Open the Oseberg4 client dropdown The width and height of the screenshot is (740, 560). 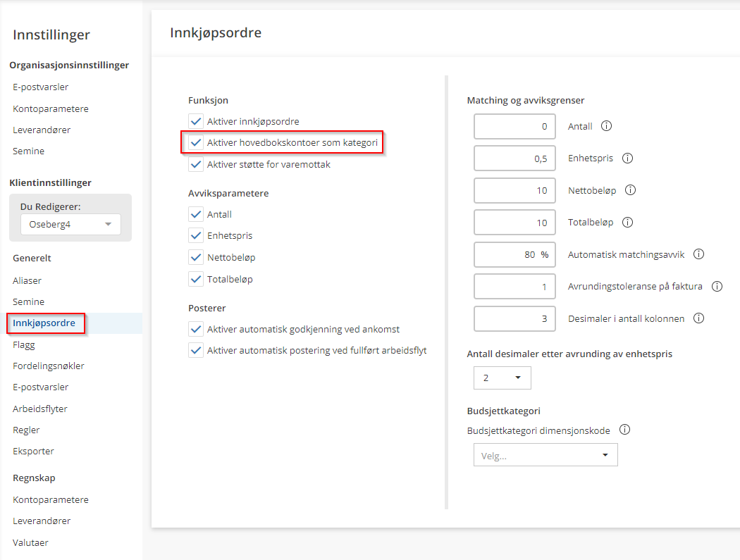(x=70, y=224)
